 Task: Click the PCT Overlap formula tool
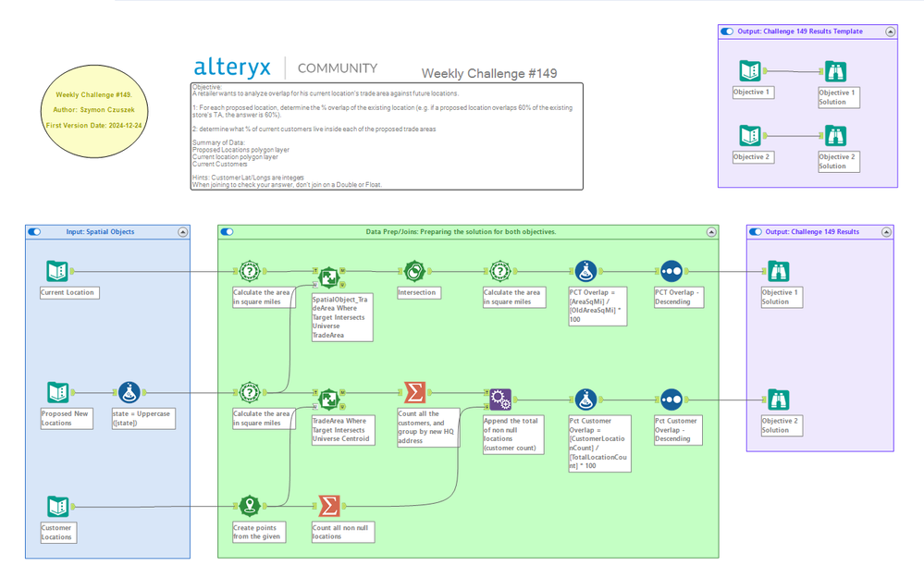point(585,271)
